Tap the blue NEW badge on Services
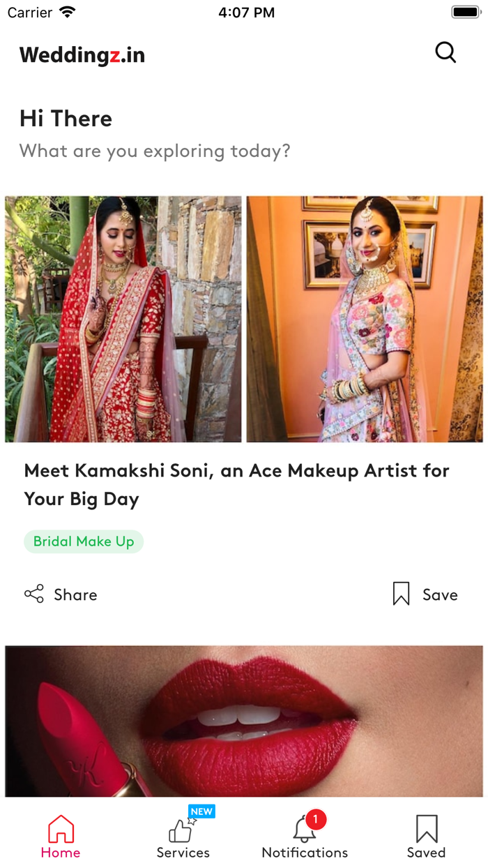488x868 pixels. pos(201,811)
